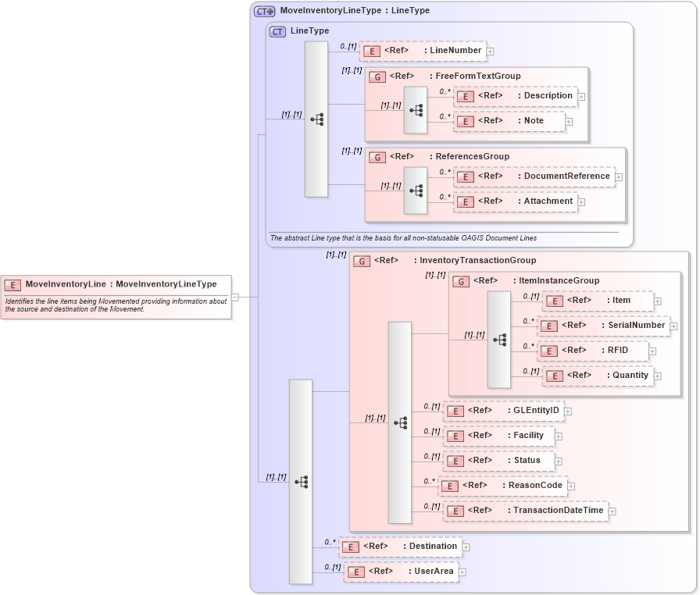The height and width of the screenshot is (595, 700).
Task: Select the G icon of InventoryTransactionGroup
Action: tap(362, 260)
